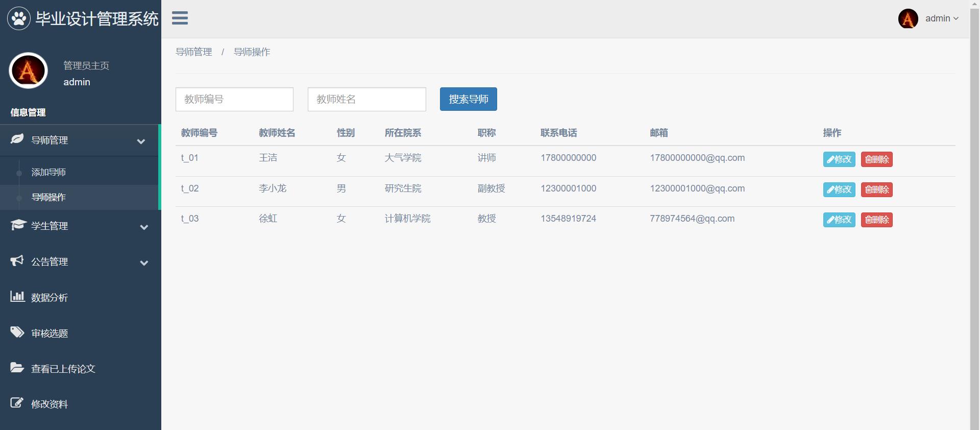Click the admin avatar in top bar
The height and width of the screenshot is (430, 980).
pyautogui.click(x=908, y=19)
